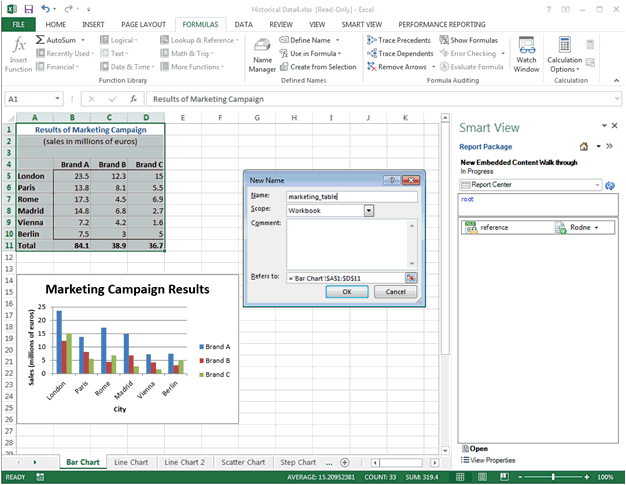The width and height of the screenshot is (626, 485).
Task: Click Smart View Home icon
Action: point(584,146)
